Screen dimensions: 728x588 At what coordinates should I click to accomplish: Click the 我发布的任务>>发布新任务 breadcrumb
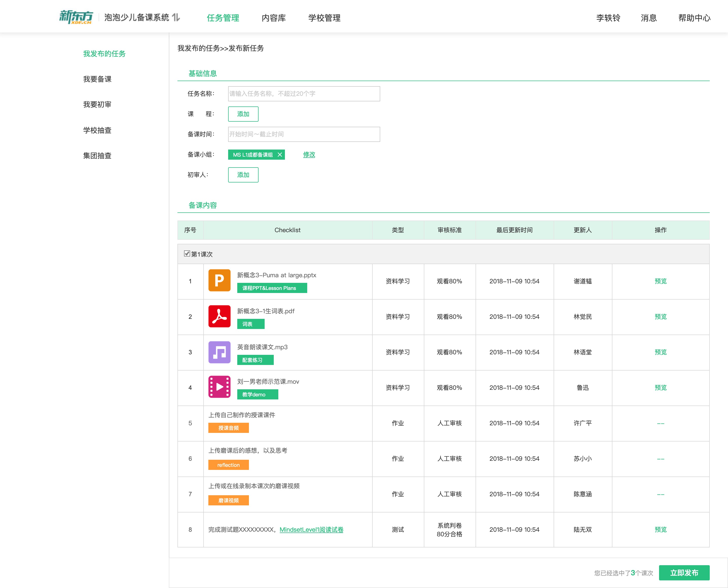click(x=221, y=48)
